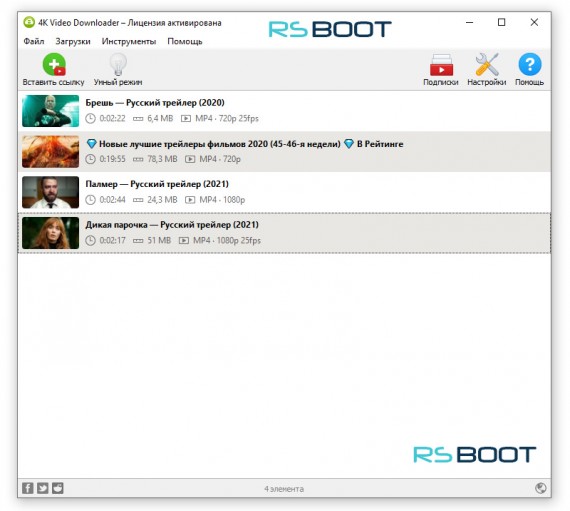The width and height of the screenshot is (570, 511).
Task: Open the Помощь menu in menu bar
Action: [x=185, y=41]
